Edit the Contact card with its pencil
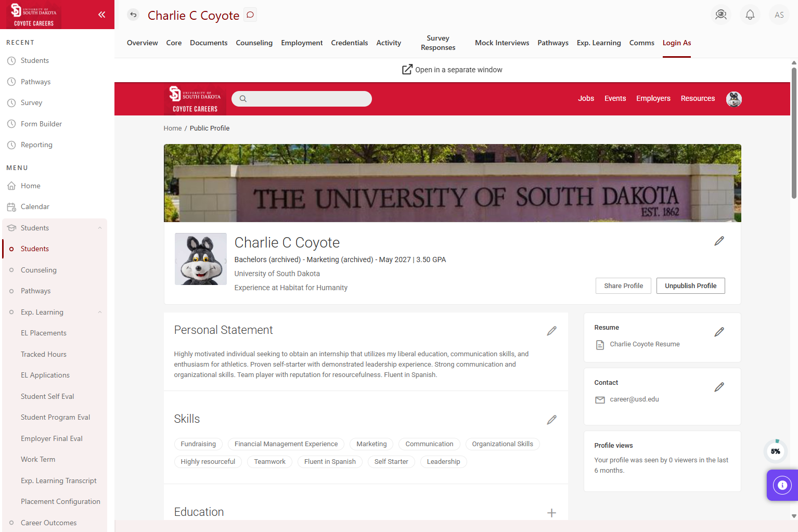Viewport: 798px width, 532px height. pyautogui.click(x=719, y=387)
